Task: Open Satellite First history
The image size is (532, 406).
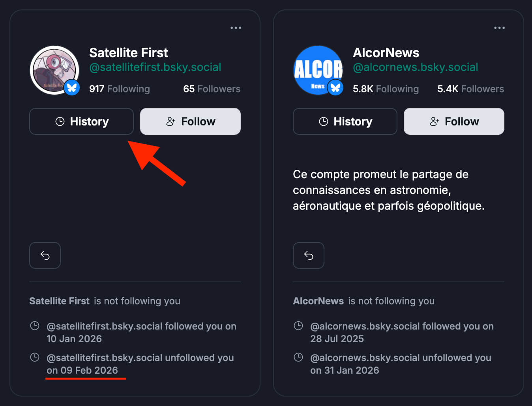Action: [81, 121]
